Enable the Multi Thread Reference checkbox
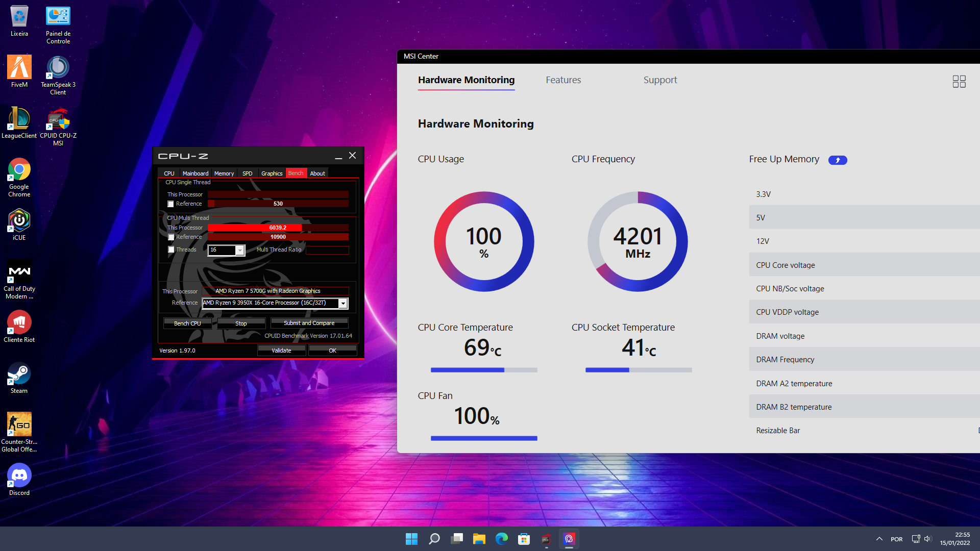The height and width of the screenshot is (551, 980). tap(171, 237)
